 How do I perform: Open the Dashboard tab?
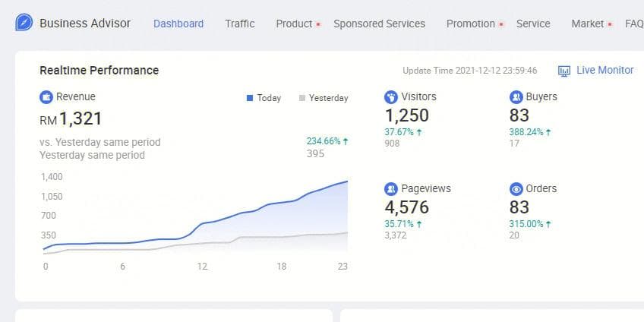(178, 24)
